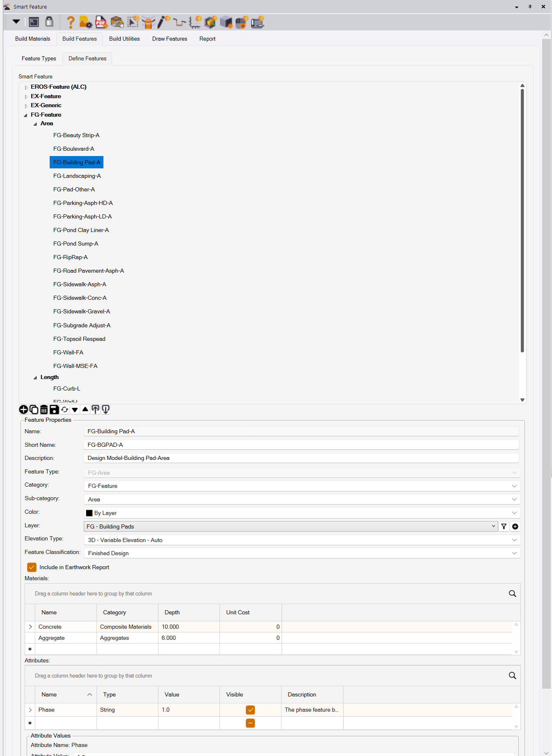Click the black Color swatch By Layer
Image resolution: width=552 pixels, height=756 pixels.
pos(89,513)
